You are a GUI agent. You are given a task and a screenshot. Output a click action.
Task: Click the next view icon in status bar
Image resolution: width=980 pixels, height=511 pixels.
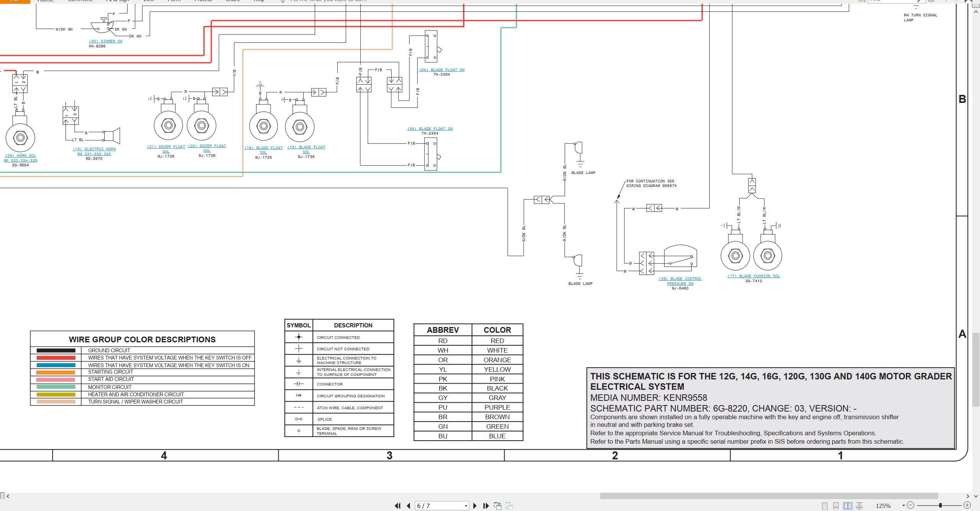pyautogui.click(x=509, y=506)
